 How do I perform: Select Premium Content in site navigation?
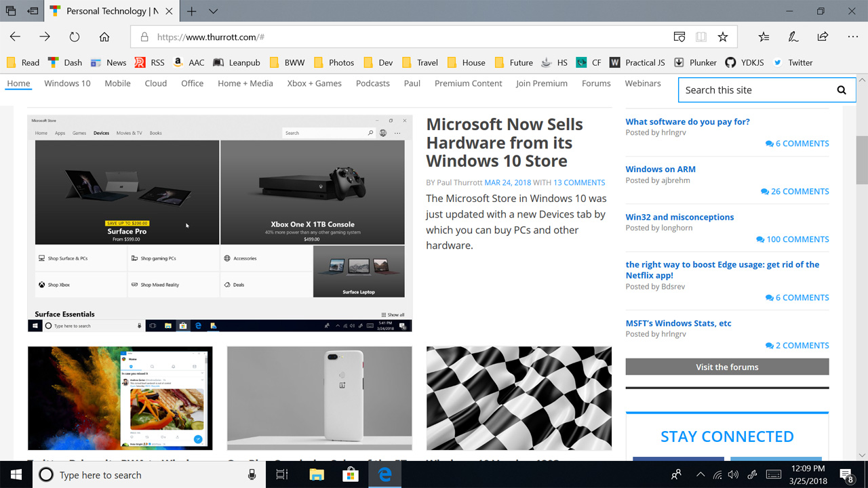coord(468,83)
